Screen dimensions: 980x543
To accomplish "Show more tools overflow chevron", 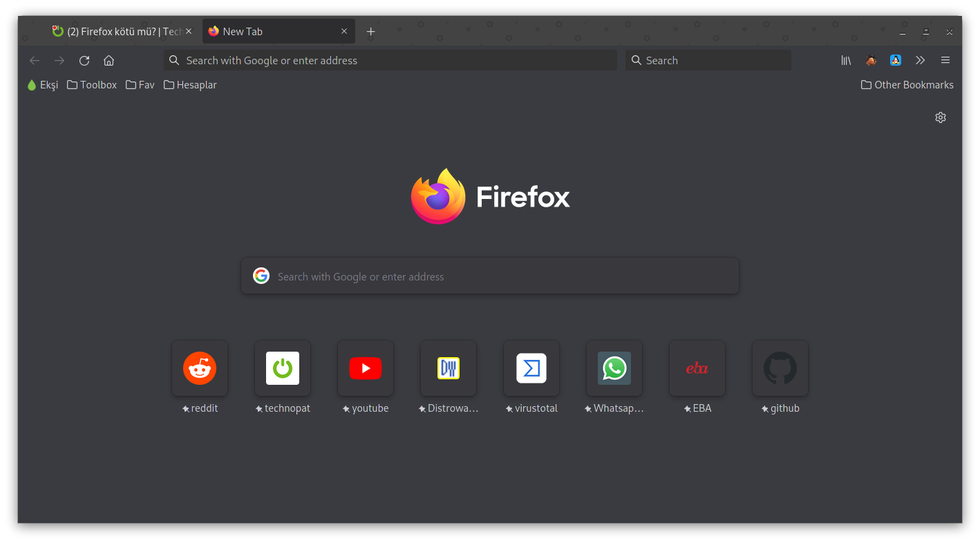I will click(x=920, y=61).
